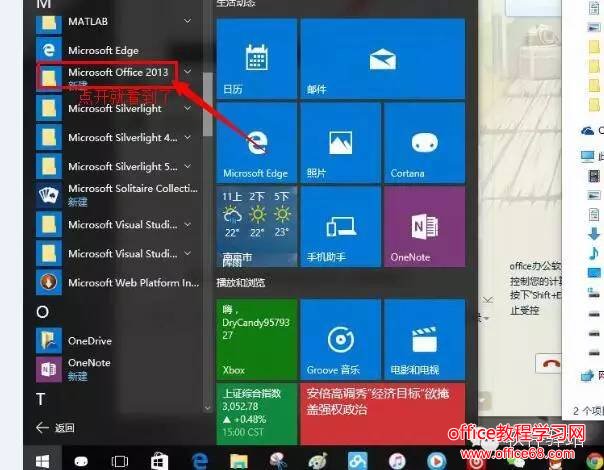Expand the first Microsoft Visual Studio chevron
This screenshot has height=470, width=604.
(x=188, y=224)
